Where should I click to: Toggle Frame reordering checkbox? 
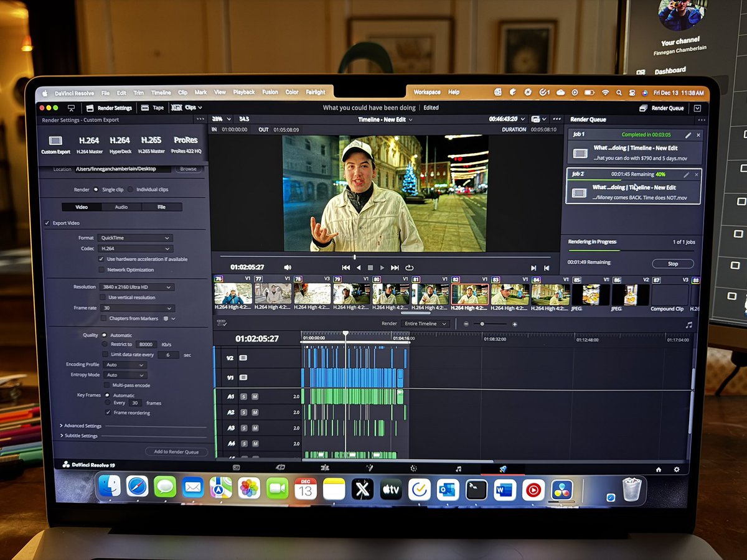click(108, 412)
